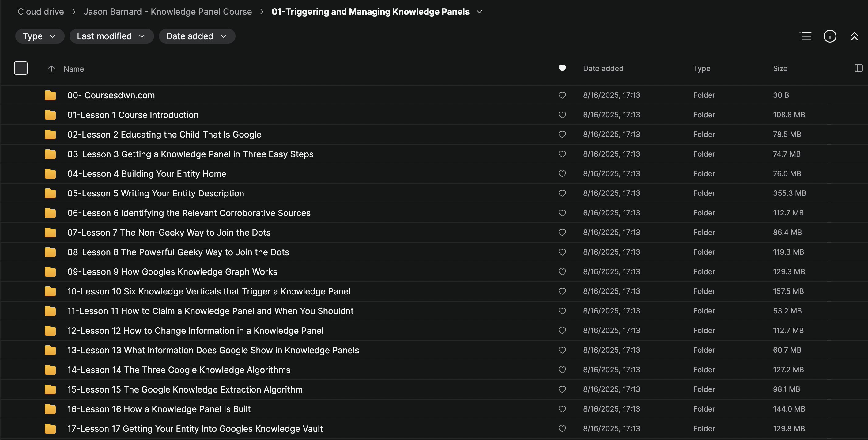Navigate to Cloud drive breadcrumb

(40, 11)
